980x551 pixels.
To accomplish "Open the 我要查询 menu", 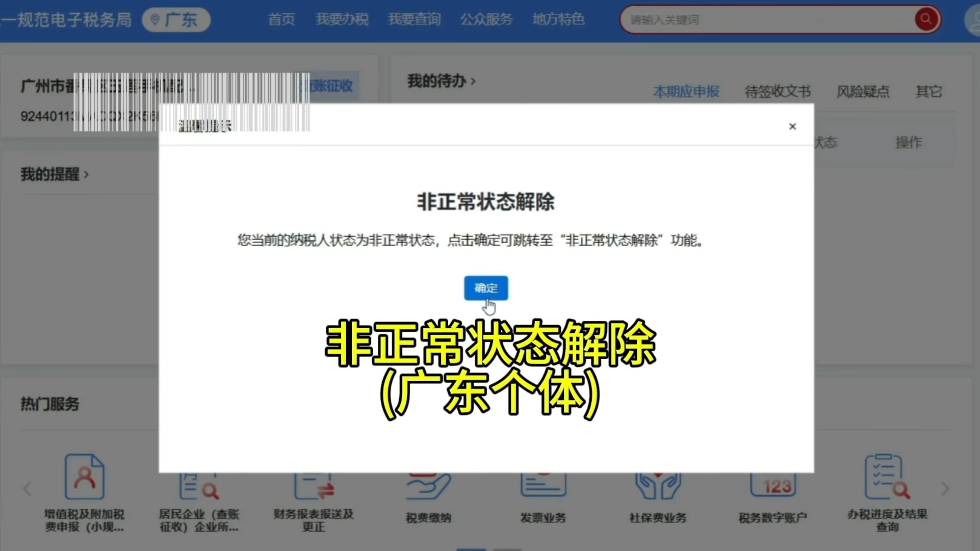I will pos(414,19).
